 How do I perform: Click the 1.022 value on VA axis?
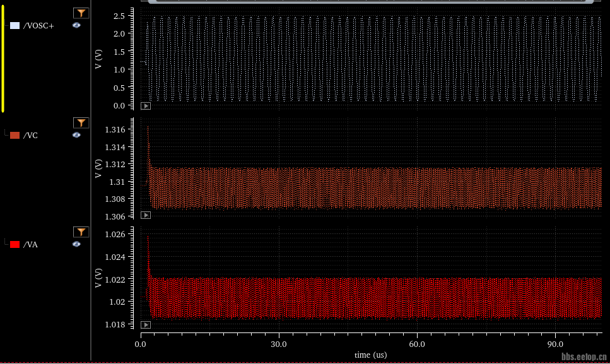(115, 279)
